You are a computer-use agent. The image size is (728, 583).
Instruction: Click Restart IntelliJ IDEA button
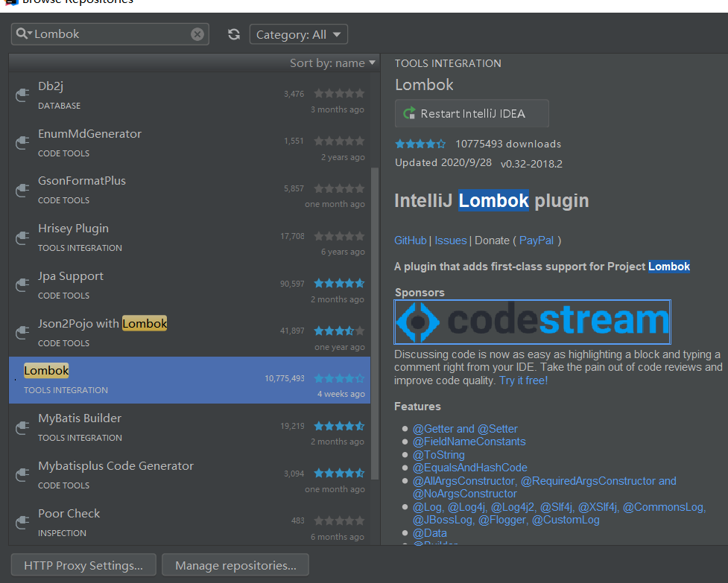472,114
